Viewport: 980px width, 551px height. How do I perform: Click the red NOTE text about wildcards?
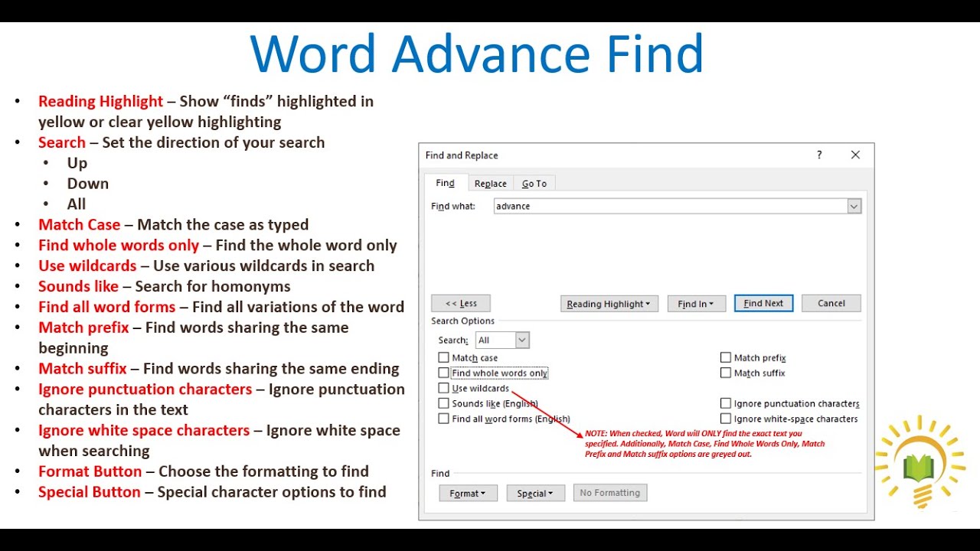tap(705, 444)
